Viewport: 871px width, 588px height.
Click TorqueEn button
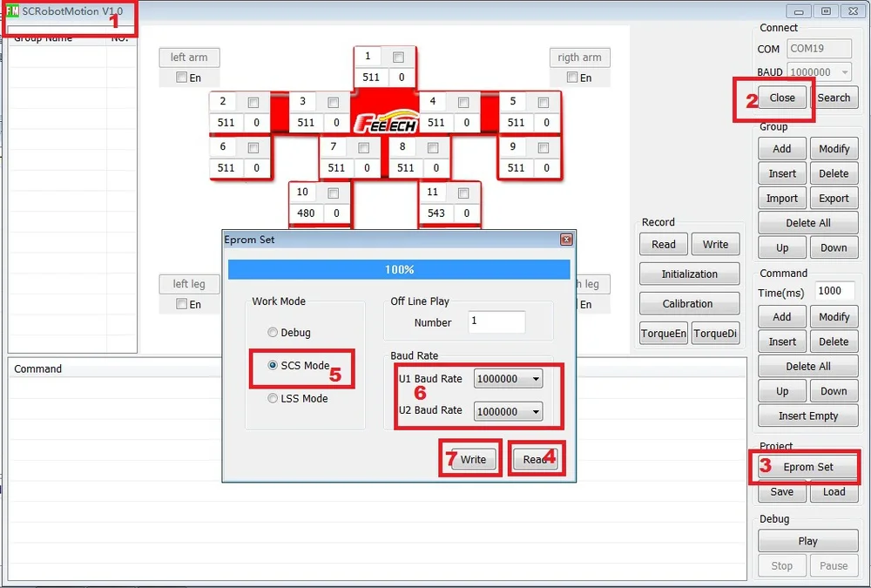664,334
